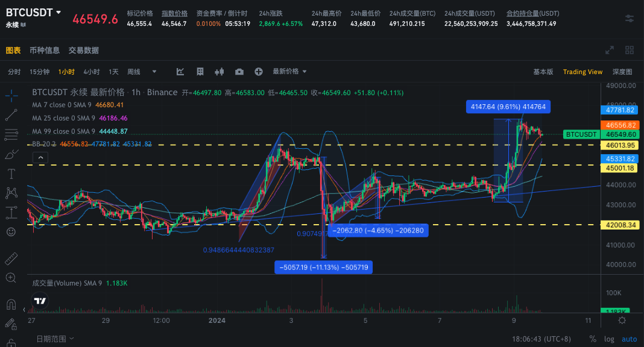Expand more time interval options
Image resolution: width=644 pixels, height=347 pixels.
coord(154,72)
